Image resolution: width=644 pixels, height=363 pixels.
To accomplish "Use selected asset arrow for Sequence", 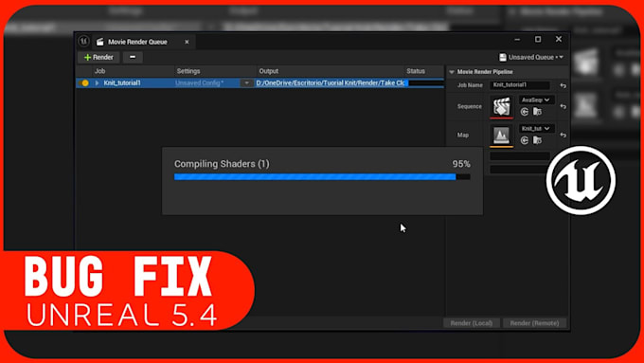I will (x=524, y=112).
